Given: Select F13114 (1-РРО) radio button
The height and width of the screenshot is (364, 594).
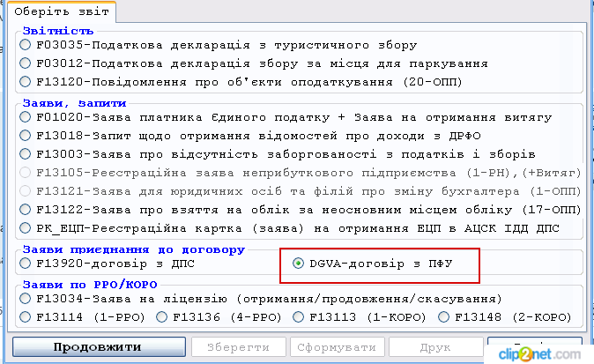Looking at the screenshot, I should (26, 317).
